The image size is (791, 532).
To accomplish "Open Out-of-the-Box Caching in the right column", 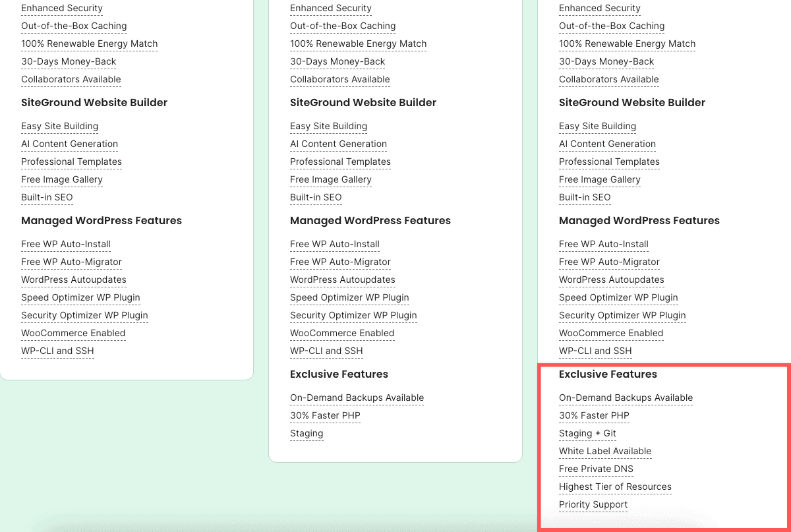I will [612, 26].
